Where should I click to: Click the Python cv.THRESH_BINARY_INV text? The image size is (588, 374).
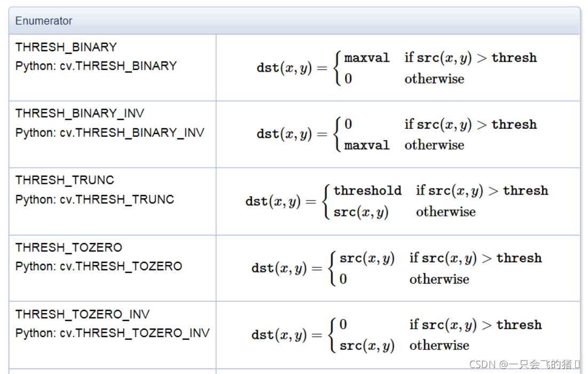(x=110, y=133)
